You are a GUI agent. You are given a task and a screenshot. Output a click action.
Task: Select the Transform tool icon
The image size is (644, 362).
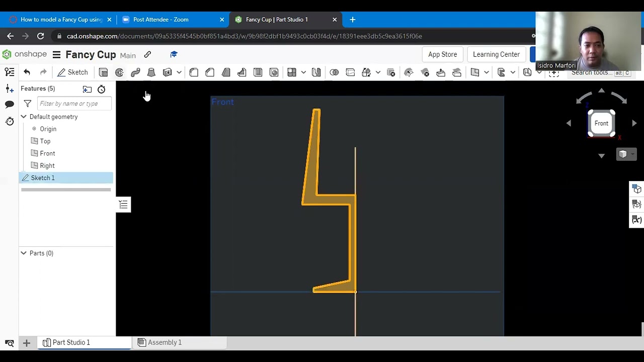[x=366, y=72]
